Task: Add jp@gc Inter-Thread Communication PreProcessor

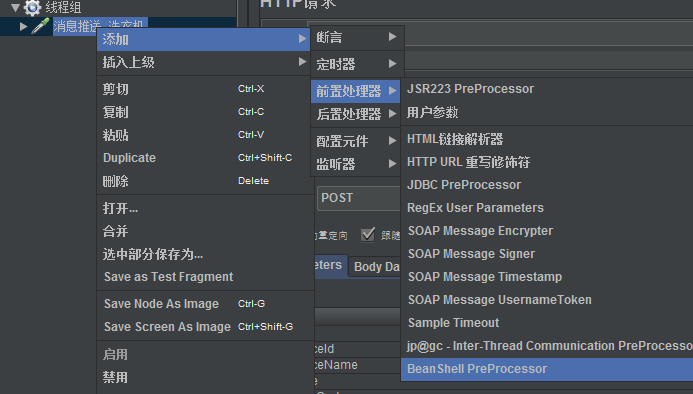Action: click(547, 346)
